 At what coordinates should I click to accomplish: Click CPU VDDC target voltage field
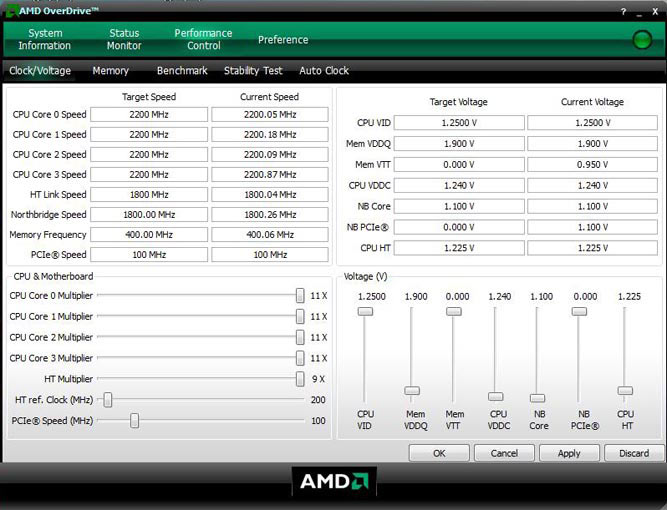point(459,185)
